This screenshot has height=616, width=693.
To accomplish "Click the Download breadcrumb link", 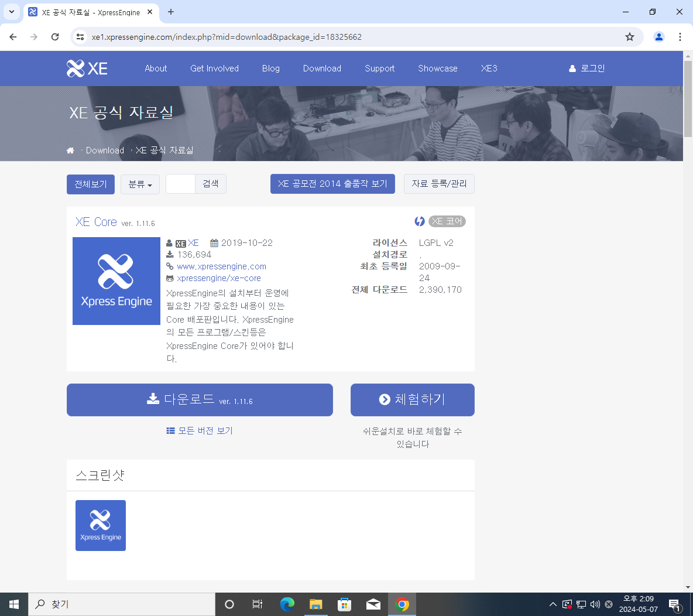I will coord(105,150).
